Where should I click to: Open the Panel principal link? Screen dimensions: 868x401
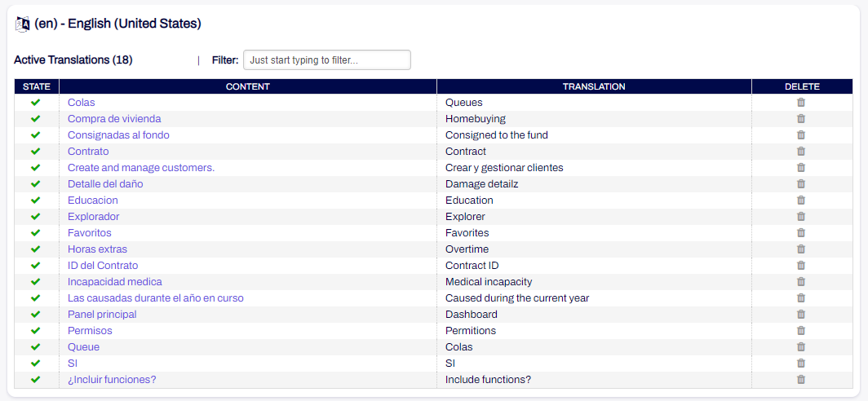(x=102, y=314)
